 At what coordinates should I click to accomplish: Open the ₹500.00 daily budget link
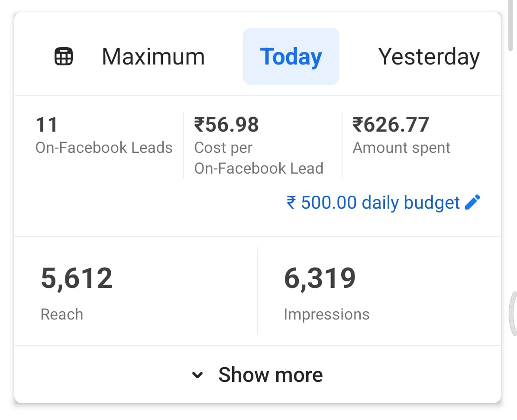pyautogui.click(x=373, y=202)
